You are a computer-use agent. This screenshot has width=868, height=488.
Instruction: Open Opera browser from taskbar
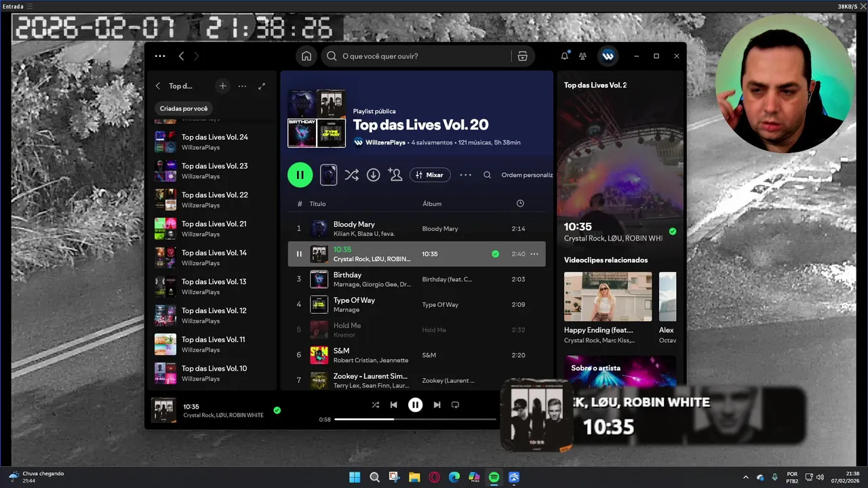tap(434, 477)
